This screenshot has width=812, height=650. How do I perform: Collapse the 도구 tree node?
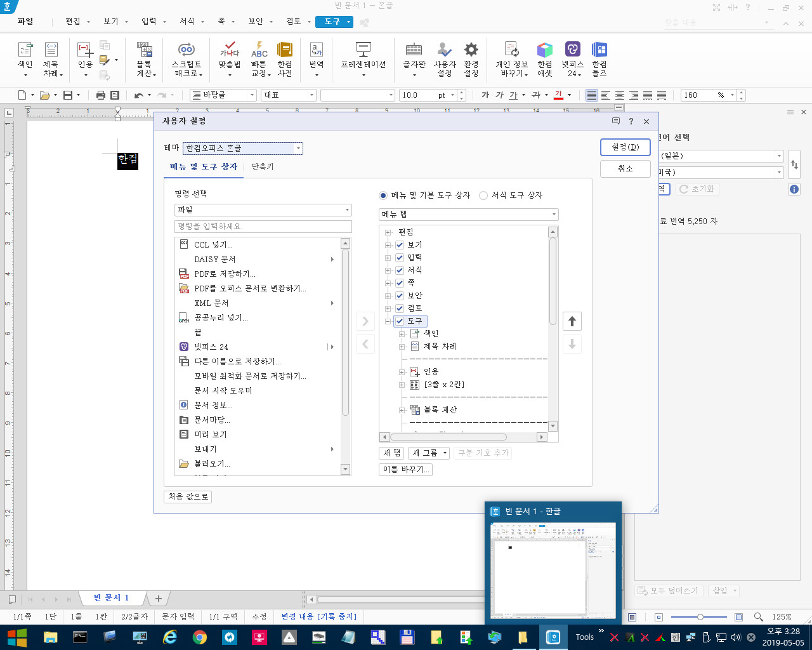(x=388, y=321)
